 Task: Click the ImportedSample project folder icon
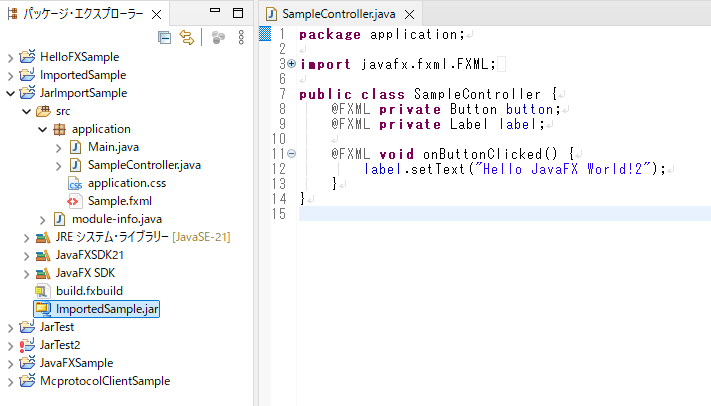point(27,75)
